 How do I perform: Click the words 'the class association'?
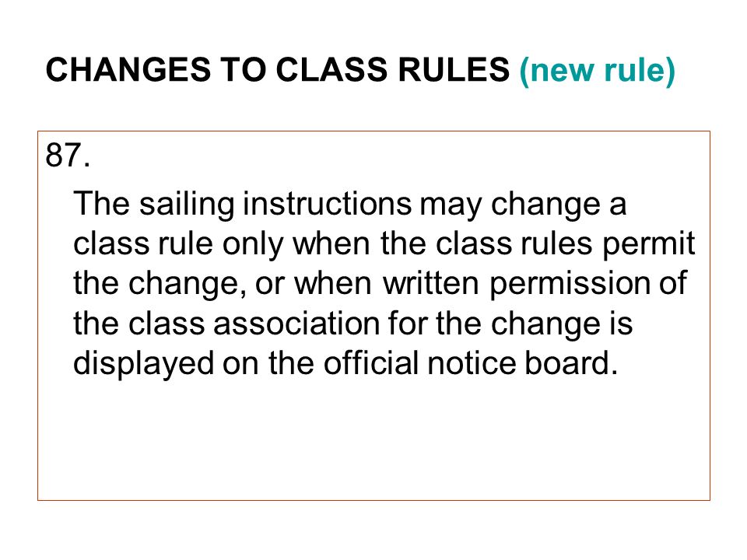point(226,324)
